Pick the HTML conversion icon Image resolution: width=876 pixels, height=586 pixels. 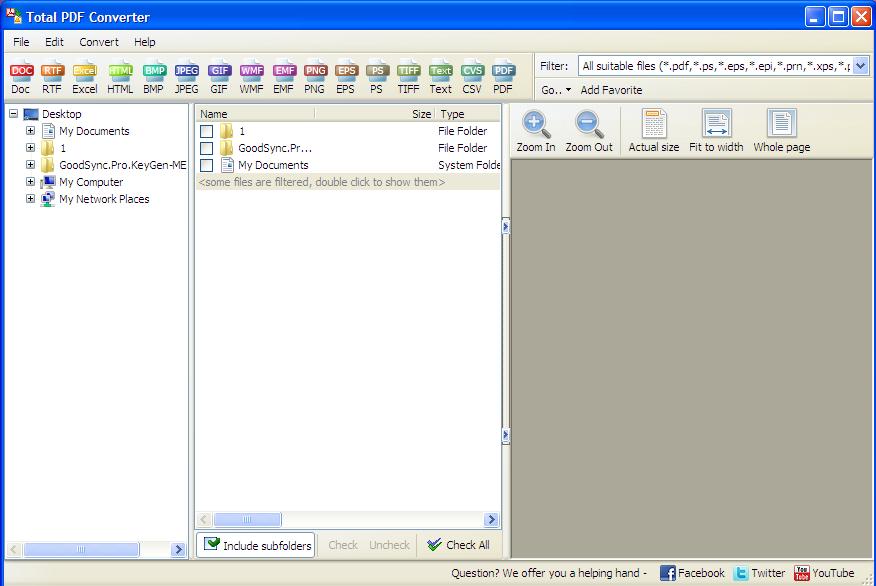(x=120, y=77)
